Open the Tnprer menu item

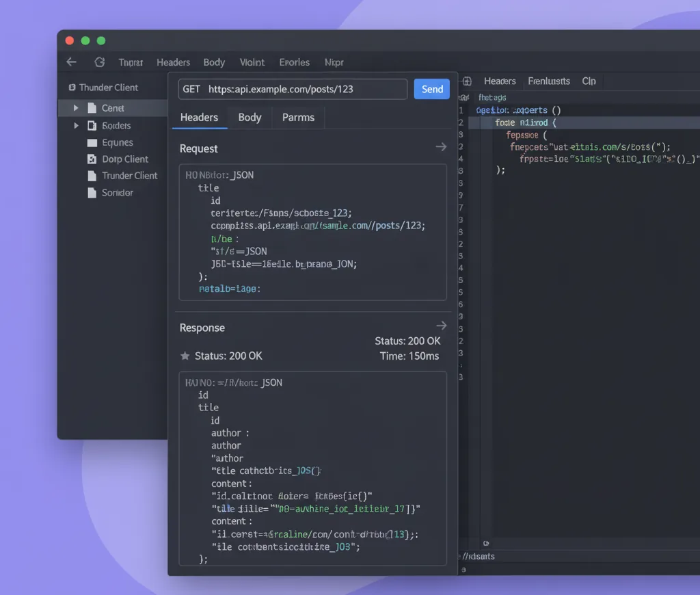(x=131, y=62)
